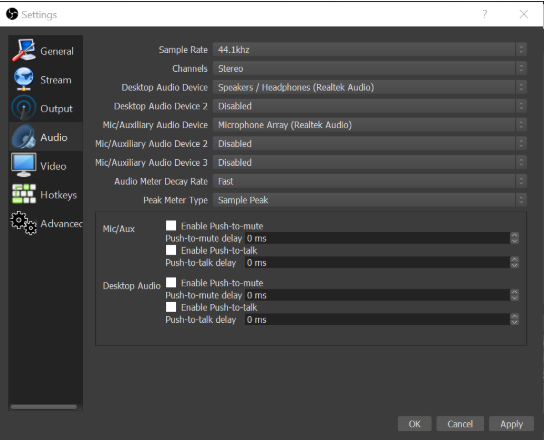Click Mic/Aux Push-to-talk delay field
The height and width of the screenshot is (440, 544).
[x=377, y=263]
